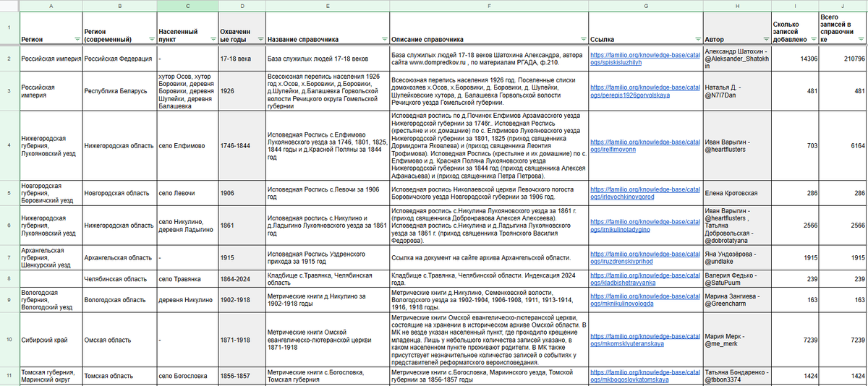The height and width of the screenshot is (386, 868).
Task: Select row 7 by its row number
Action: coord(9,258)
